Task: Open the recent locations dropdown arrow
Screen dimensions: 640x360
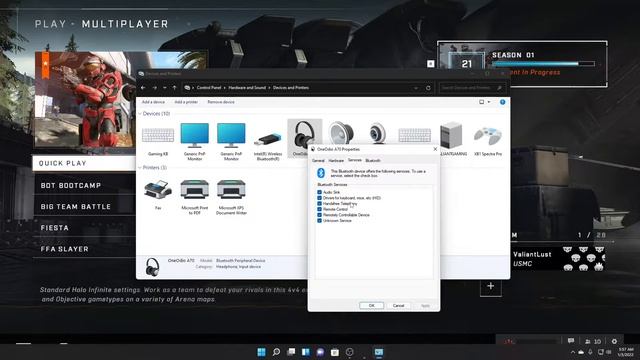Action: [x=164, y=88]
